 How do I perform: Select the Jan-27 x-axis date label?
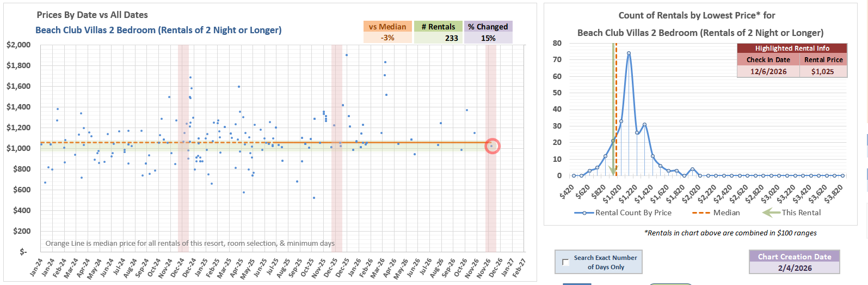coord(507,268)
